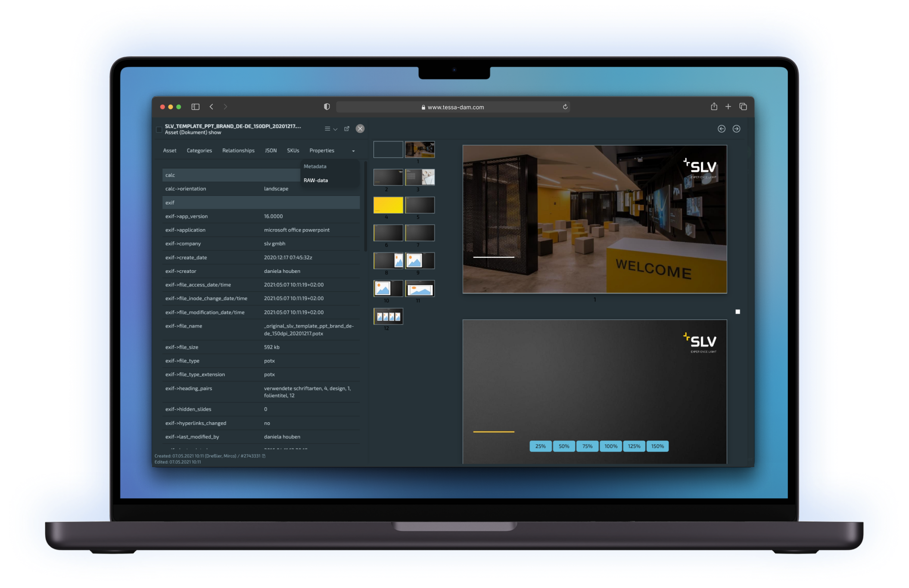Collapse the chevron next to the hamburger menu
Screen dimensions: 909x588
pos(335,129)
